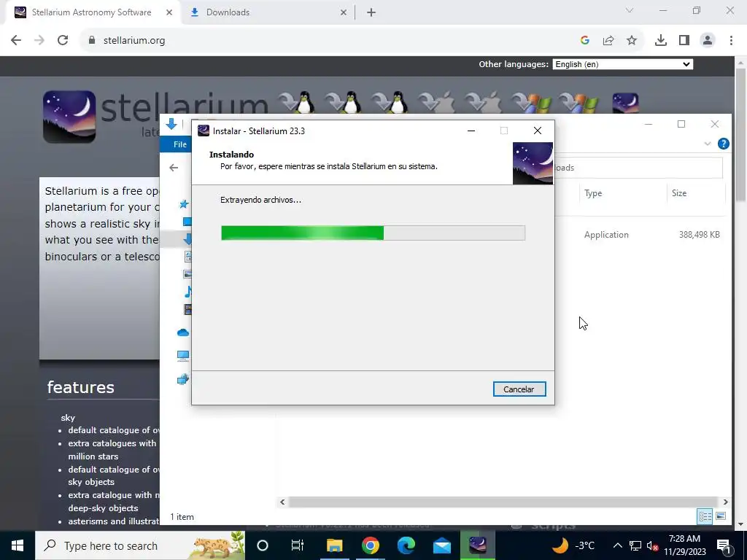Click the back arrow in File Explorer

coord(174,168)
